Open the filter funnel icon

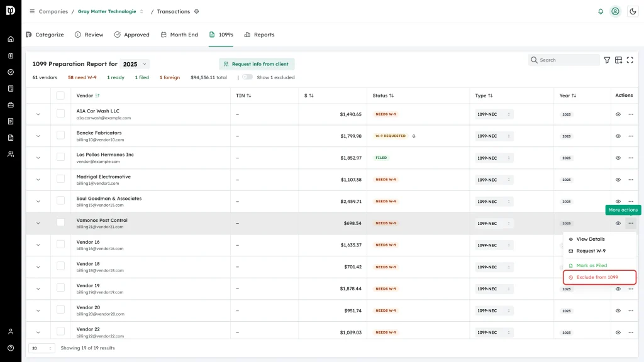[607, 60]
